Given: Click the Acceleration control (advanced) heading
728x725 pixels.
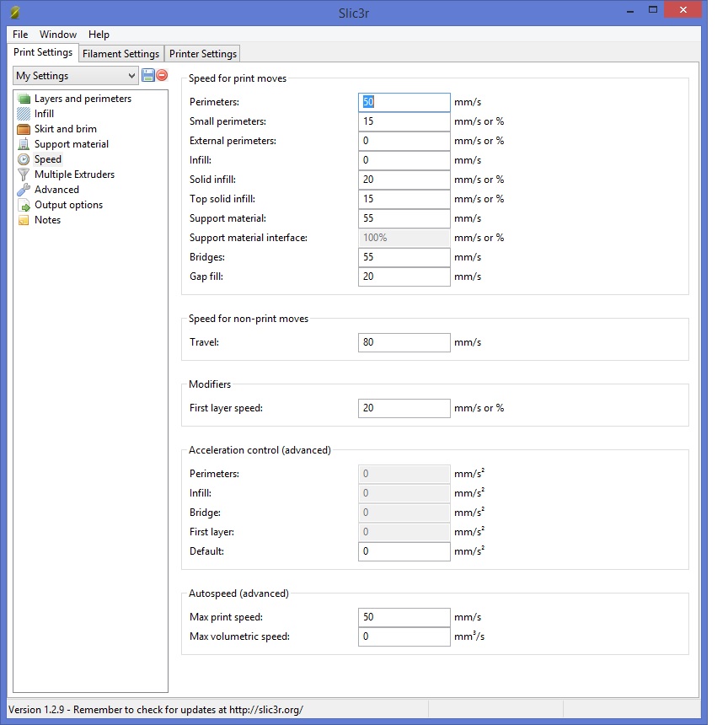Looking at the screenshot, I should coord(260,450).
